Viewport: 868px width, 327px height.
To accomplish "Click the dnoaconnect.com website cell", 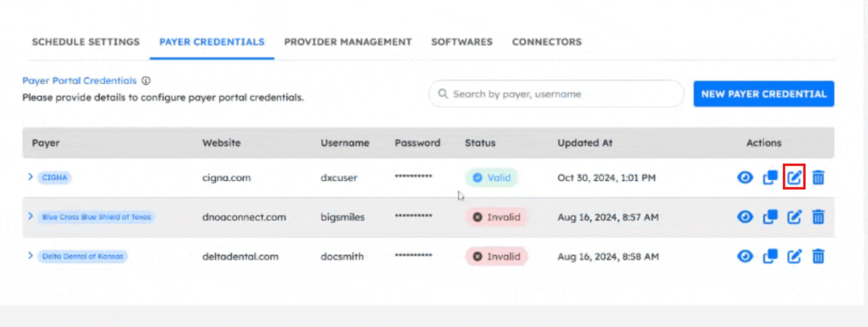I will click(x=244, y=217).
